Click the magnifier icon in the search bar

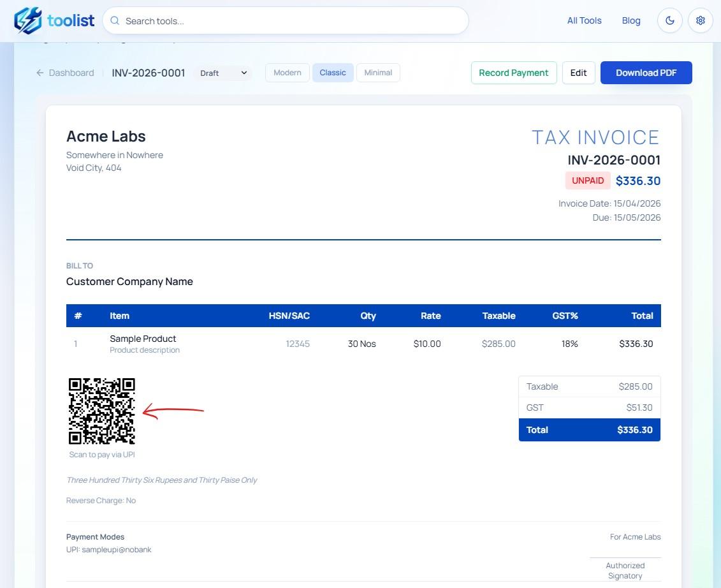[115, 20]
